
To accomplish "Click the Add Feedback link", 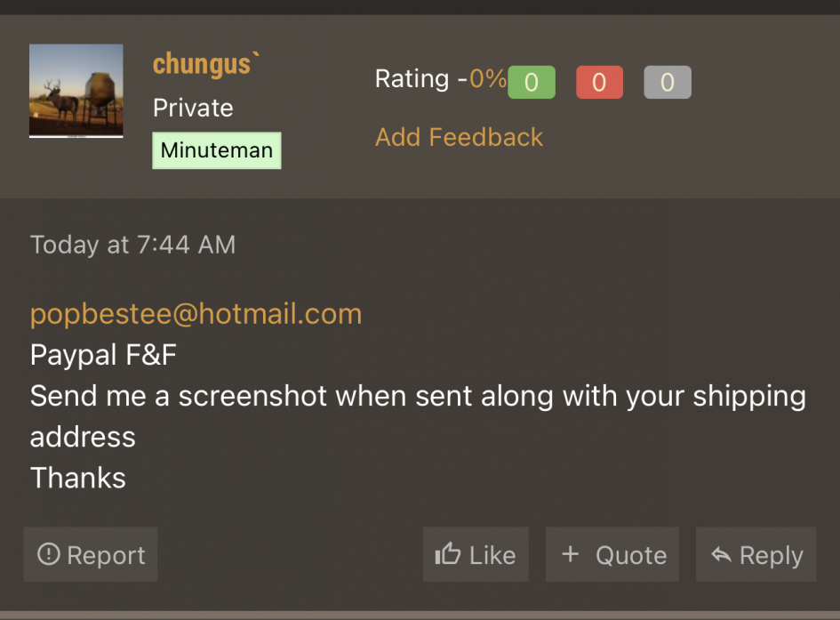I will (x=459, y=137).
